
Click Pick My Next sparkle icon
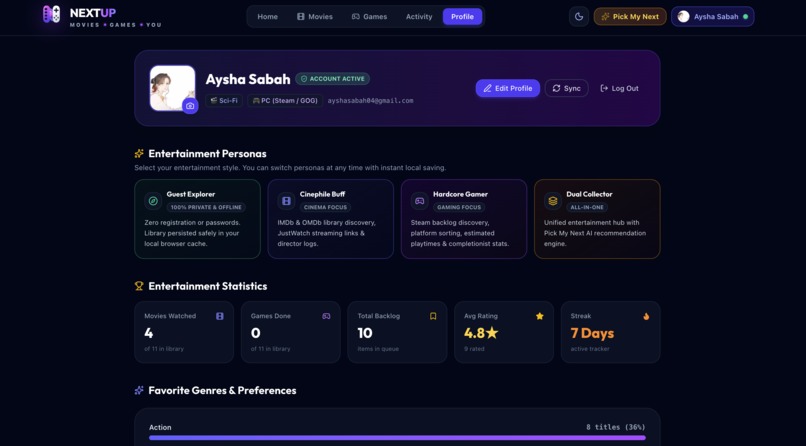[605, 16]
